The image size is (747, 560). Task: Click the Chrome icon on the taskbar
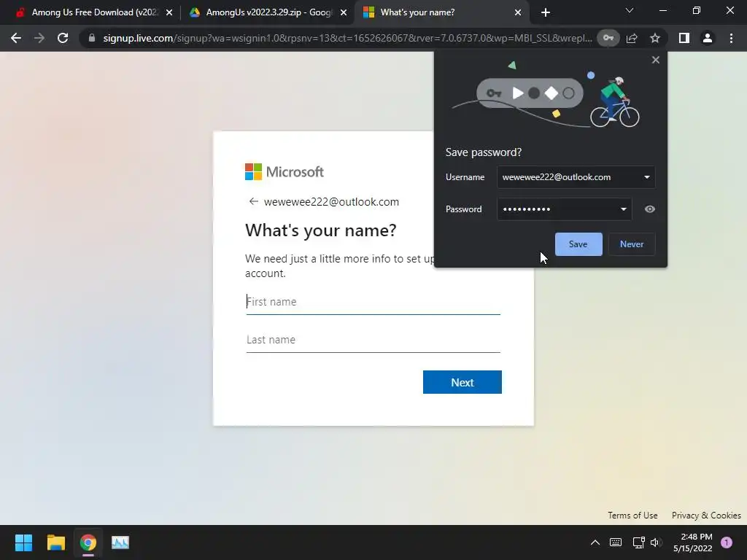(88, 542)
